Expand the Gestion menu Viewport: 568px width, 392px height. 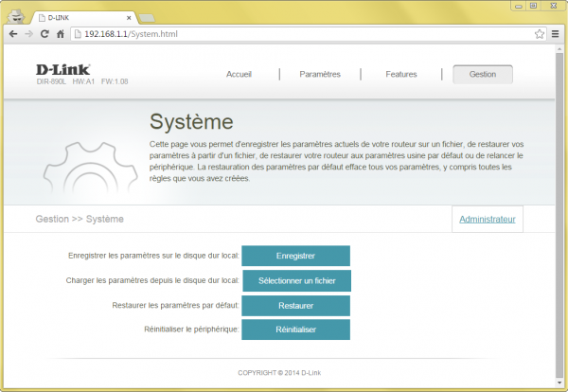point(483,74)
